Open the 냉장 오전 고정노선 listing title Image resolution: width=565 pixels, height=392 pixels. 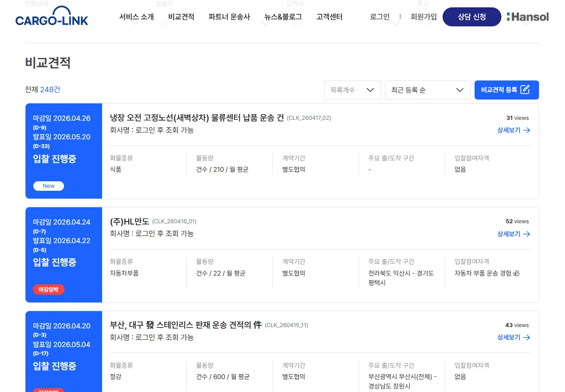click(x=197, y=118)
